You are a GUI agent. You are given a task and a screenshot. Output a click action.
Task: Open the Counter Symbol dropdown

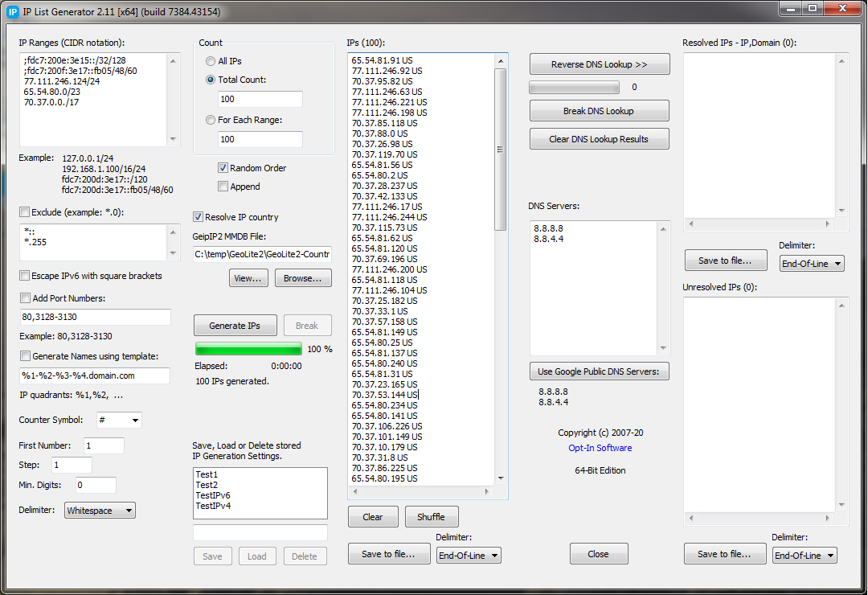click(118, 420)
